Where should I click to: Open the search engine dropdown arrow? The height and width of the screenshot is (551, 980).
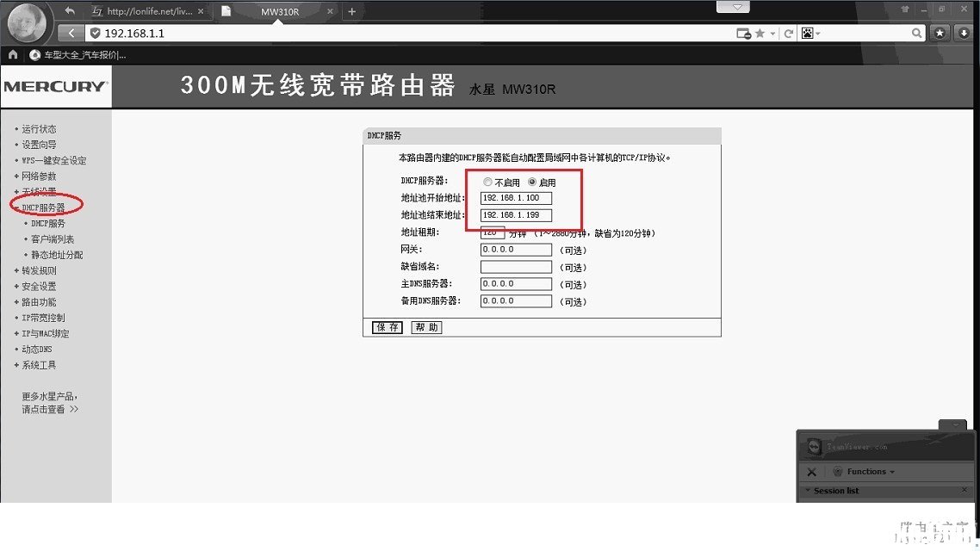click(x=818, y=34)
